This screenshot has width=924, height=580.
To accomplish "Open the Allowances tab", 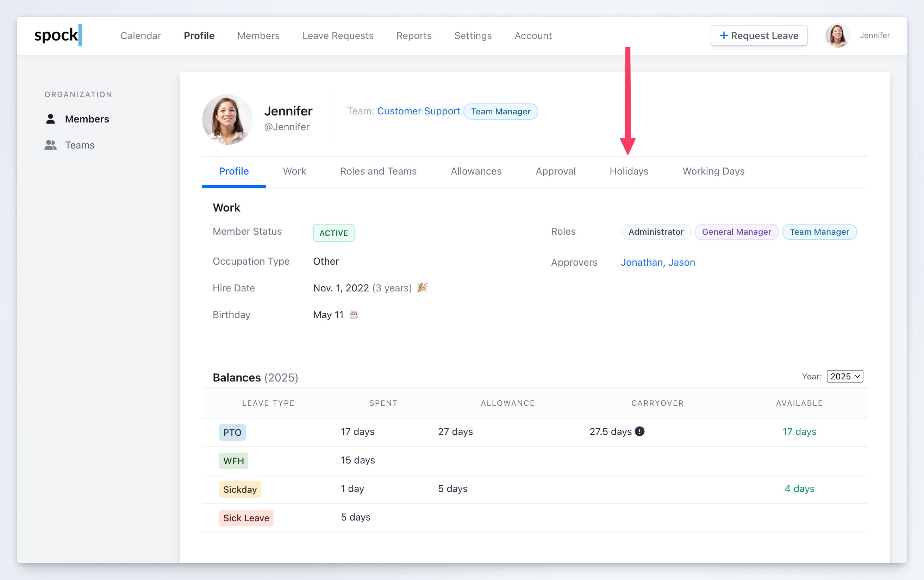I will [476, 171].
